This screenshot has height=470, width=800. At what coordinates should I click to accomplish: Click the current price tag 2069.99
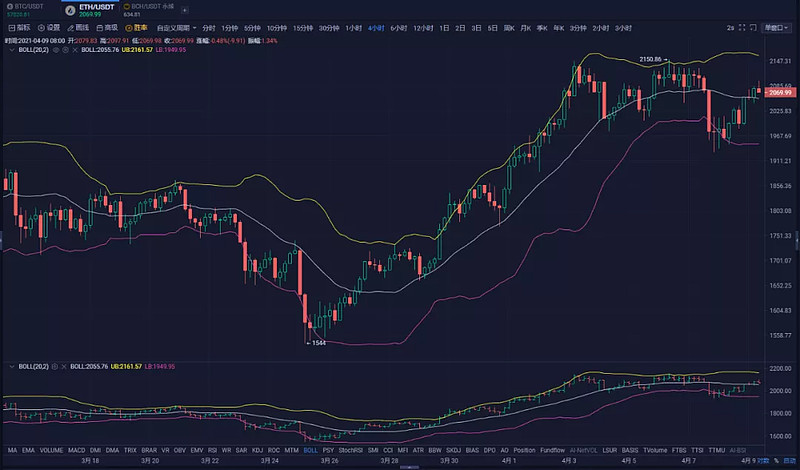click(780, 92)
